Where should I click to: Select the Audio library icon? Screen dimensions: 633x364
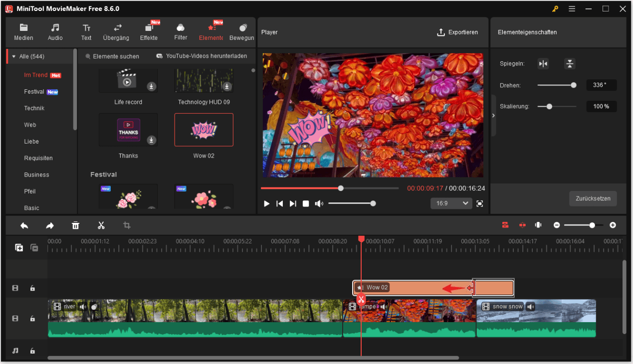[55, 31]
